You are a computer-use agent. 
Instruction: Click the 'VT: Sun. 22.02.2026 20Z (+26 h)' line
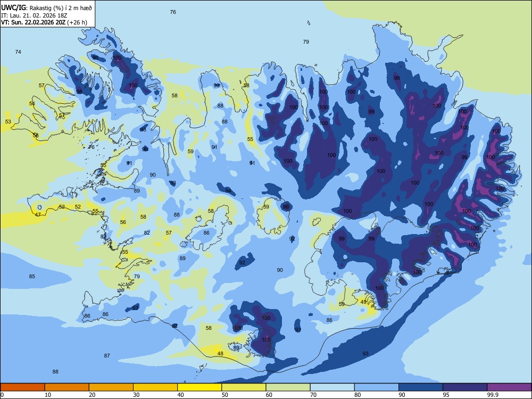(x=44, y=22)
